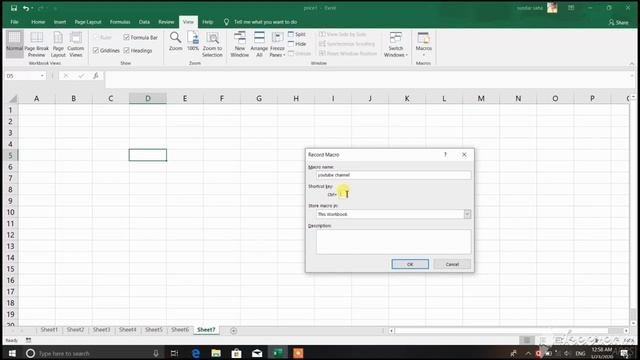Screen dimensions: 640x360
Task: Switch to Page Layout view
Action: [58, 44]
